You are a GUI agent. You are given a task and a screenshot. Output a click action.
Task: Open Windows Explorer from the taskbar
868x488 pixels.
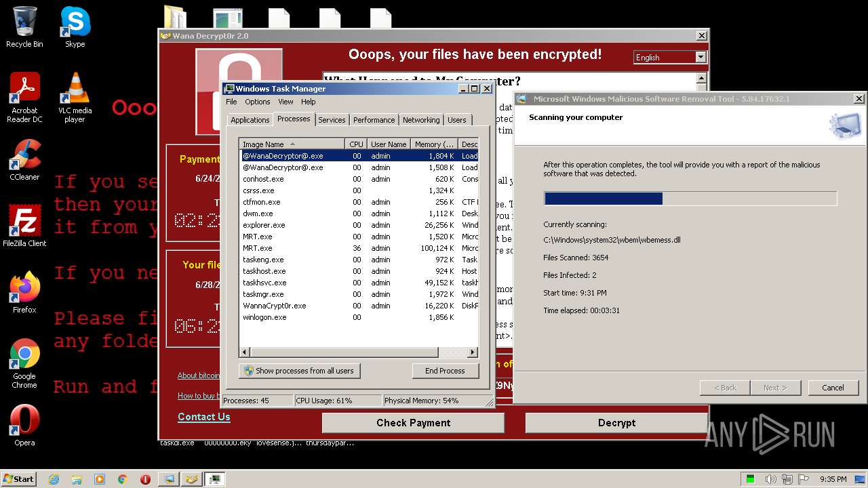[x=77, y=479]
